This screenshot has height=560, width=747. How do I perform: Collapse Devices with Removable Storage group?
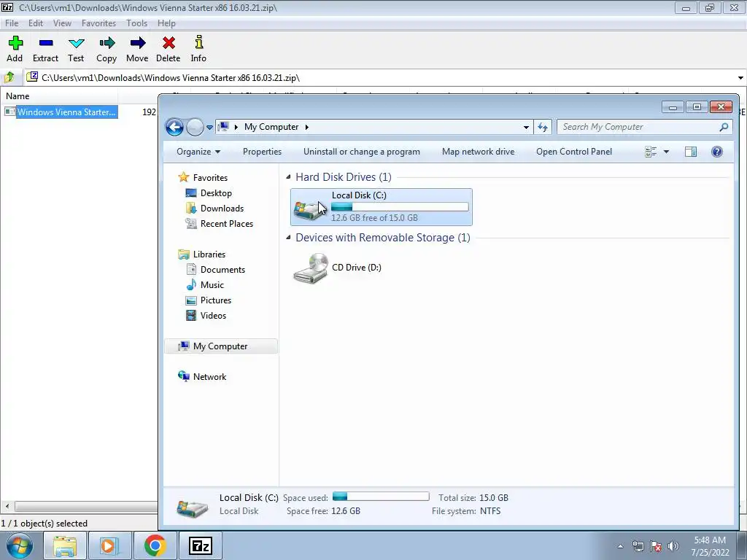coord(288,237)
